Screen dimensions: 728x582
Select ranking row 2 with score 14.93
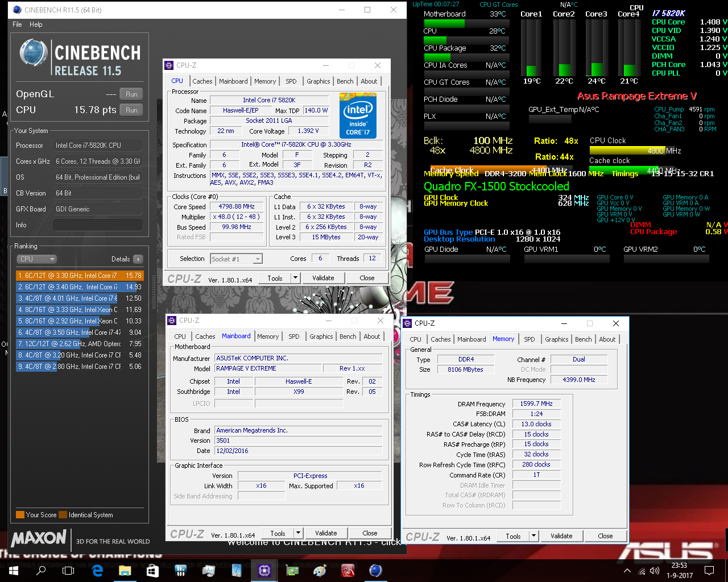coord(80,287)
